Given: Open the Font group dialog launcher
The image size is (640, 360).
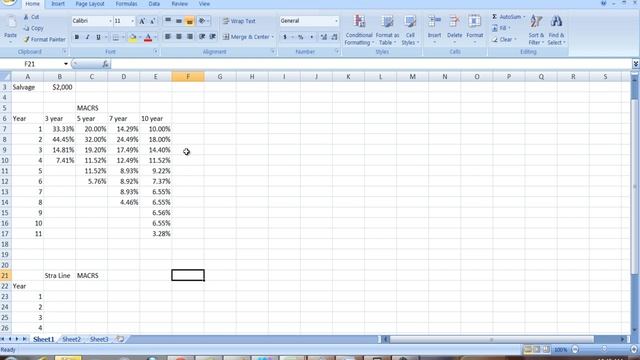Looking at the screenshot, I should click(x=156, y=52).
